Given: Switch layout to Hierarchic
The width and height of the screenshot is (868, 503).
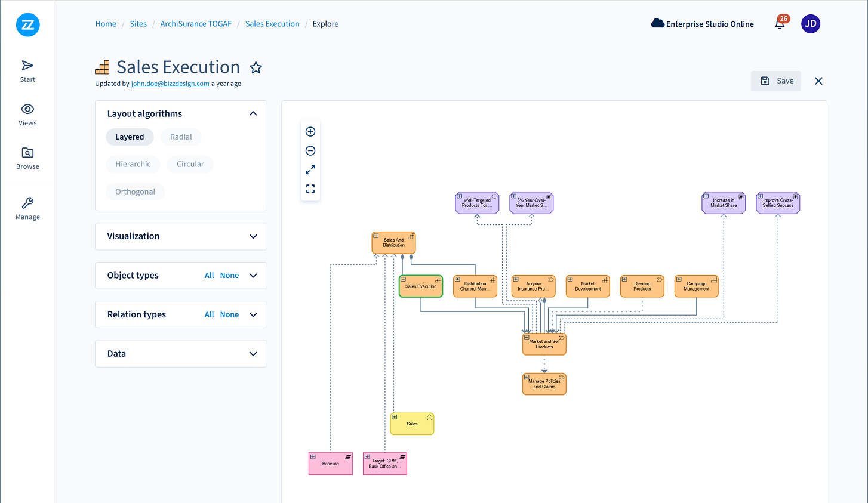Looking at the screenshot, I should (133, 164).
